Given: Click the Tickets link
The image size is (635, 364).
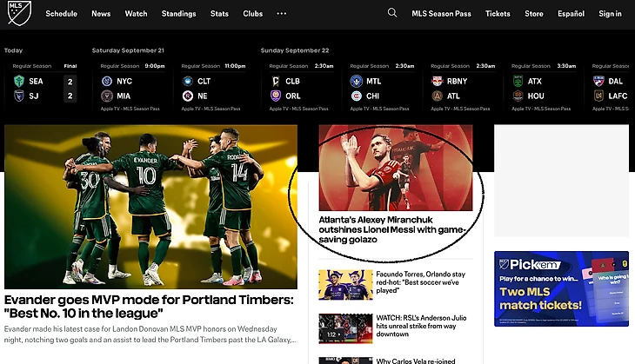Looking at the screenshot, I should point(498,13).
